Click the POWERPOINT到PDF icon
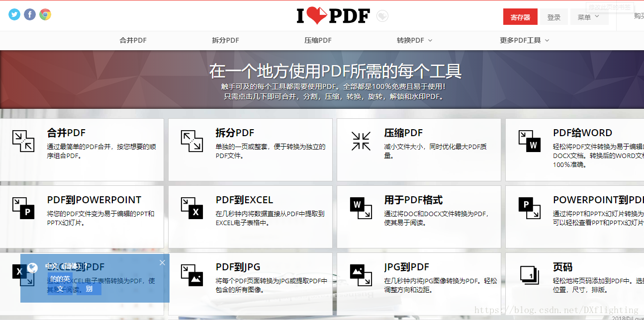This screenshot has height=320, width=644. [530, 208]
